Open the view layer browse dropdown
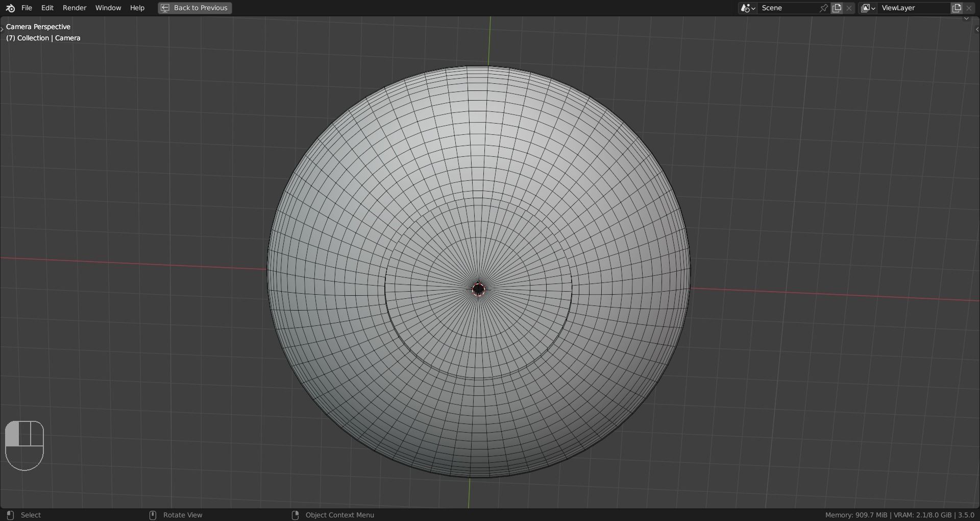The image size is (980, 521). pyautogui.click(x=868, y=8)
